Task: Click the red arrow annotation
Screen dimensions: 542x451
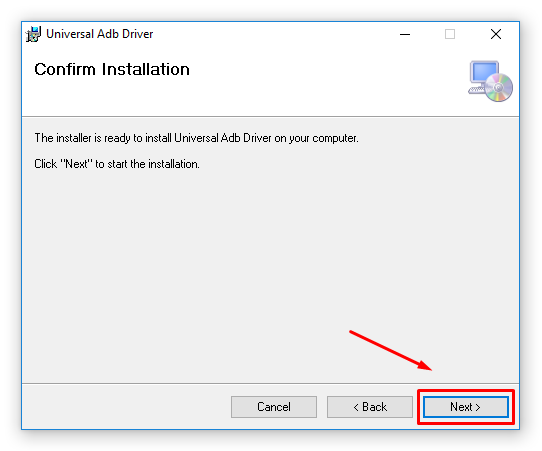Action: [x=391, y=350]
